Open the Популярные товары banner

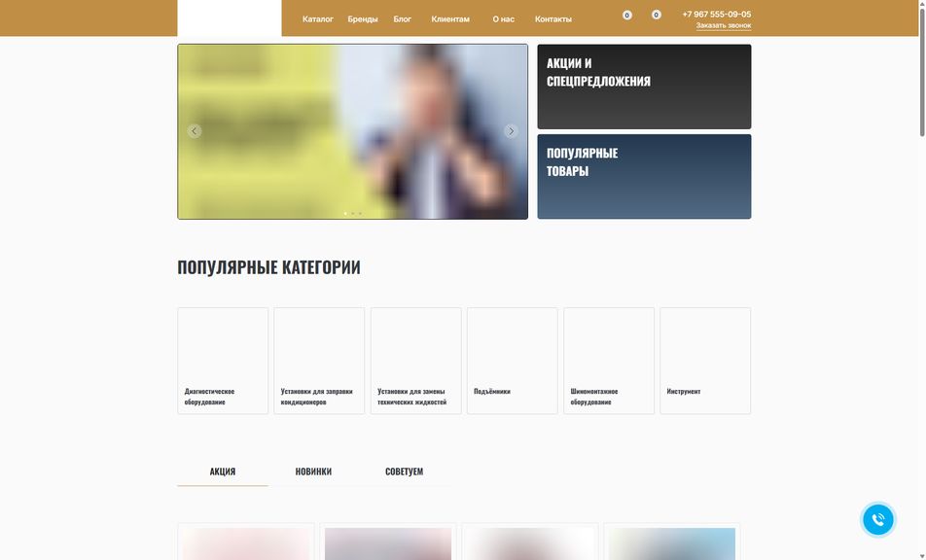click(644, 176)
